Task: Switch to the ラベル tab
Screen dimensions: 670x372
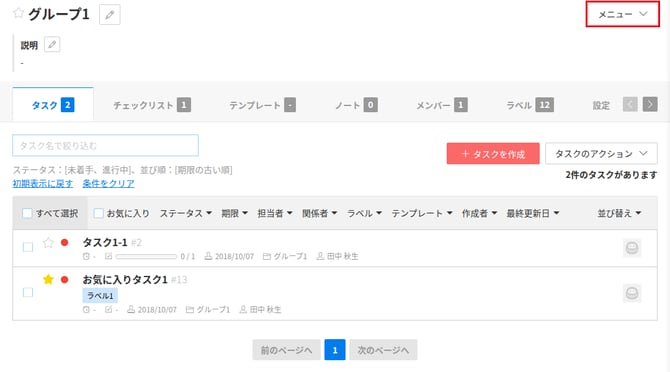Action: (x=530, y=105)
